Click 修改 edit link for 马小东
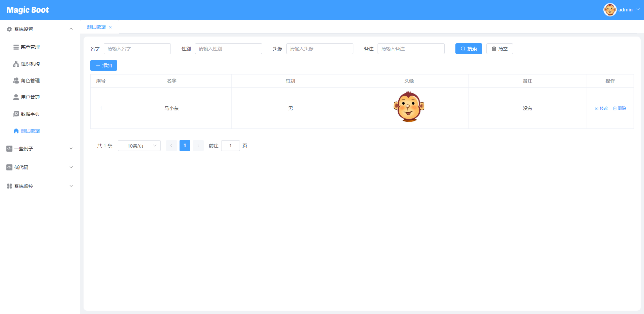The image size is (644, 314). pyautogui.click(x=601, y=108)
